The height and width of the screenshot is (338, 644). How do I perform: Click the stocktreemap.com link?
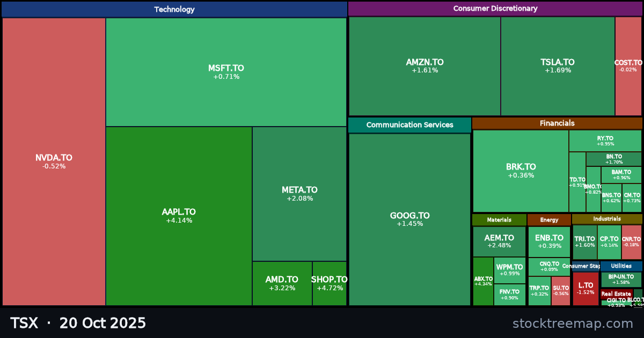tap(573, 324)
